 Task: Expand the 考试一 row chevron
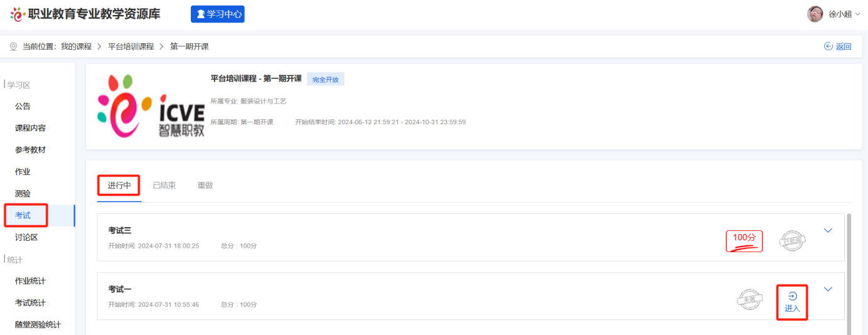828,289
